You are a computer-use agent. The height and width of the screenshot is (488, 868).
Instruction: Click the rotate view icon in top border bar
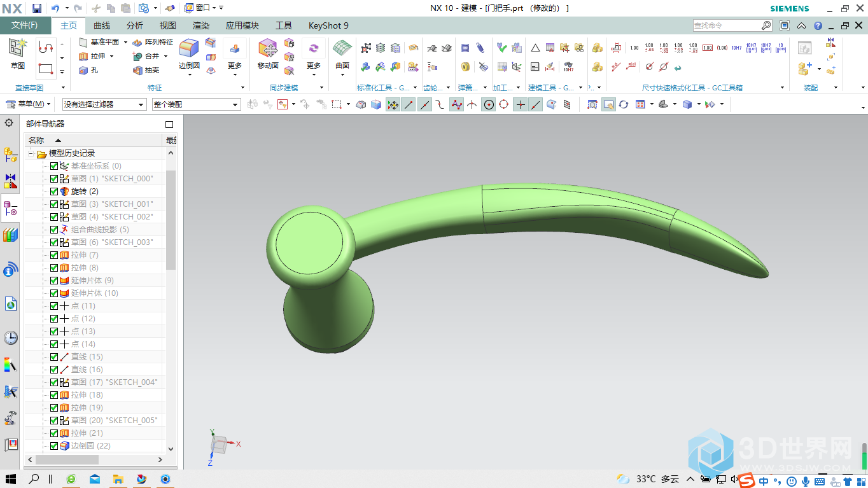(x=624, y=104)
